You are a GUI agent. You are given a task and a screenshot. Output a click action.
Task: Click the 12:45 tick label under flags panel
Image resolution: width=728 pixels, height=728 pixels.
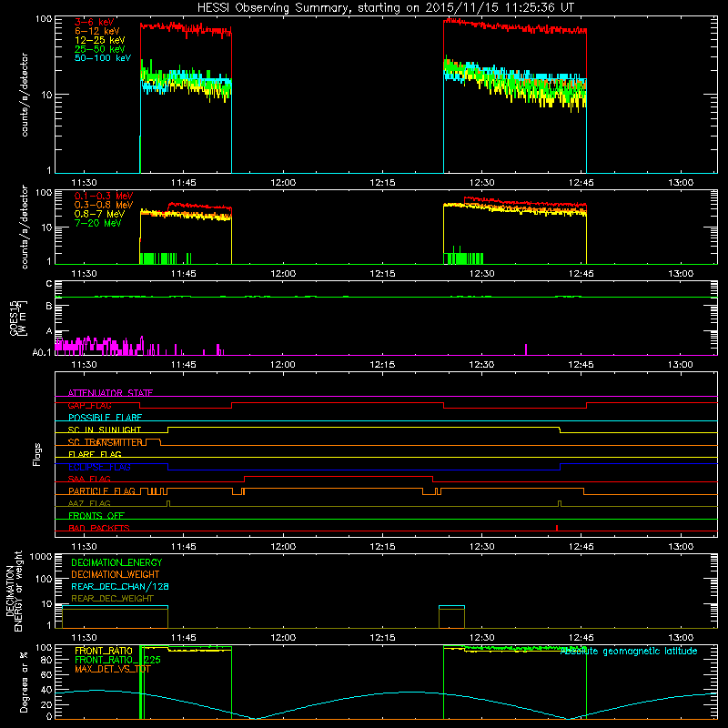pyautogui.click(x=581, y=547)
